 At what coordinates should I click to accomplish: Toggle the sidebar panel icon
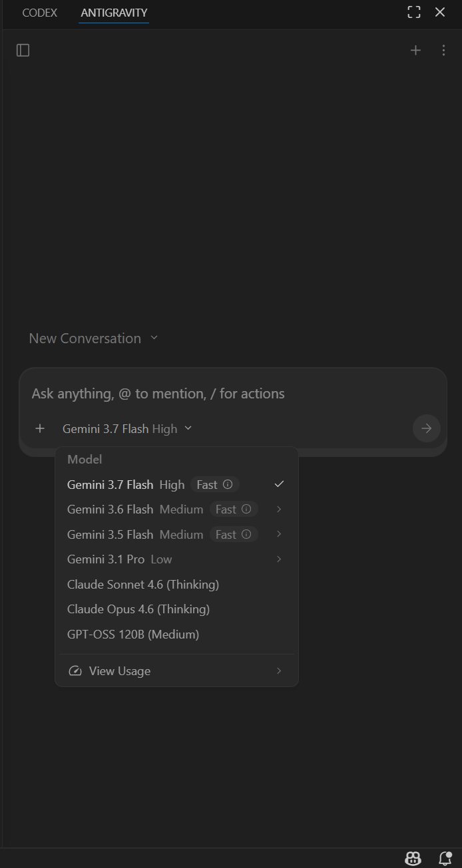point(23,51)
